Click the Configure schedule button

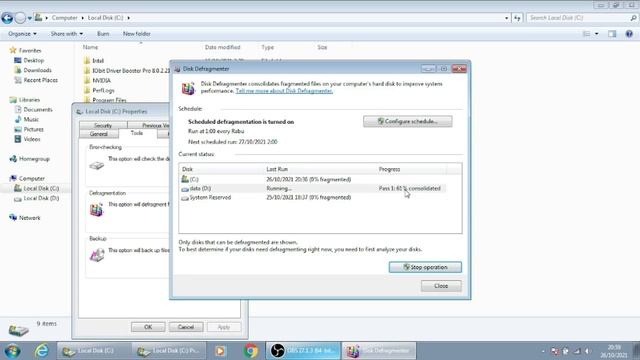[x=407, y=121]
